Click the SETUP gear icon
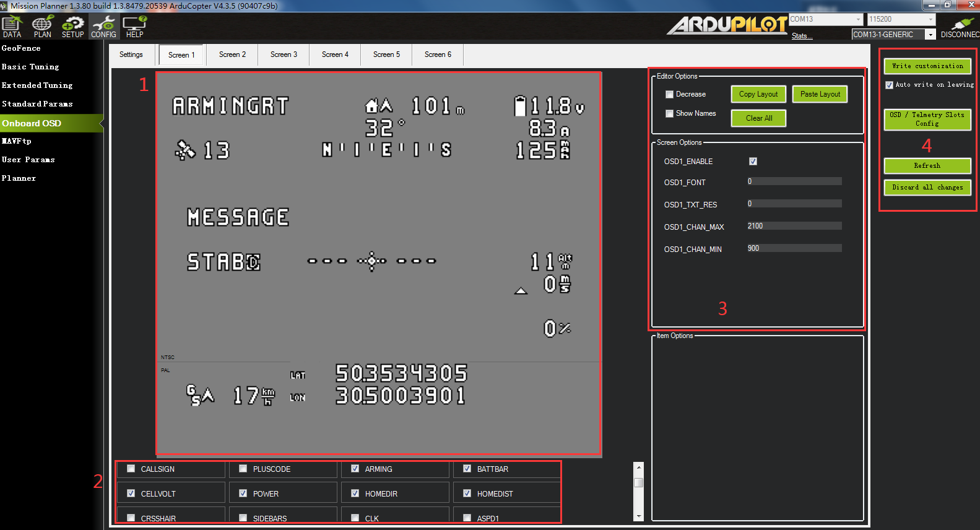 pyautogui.click(x=72, y=25)
